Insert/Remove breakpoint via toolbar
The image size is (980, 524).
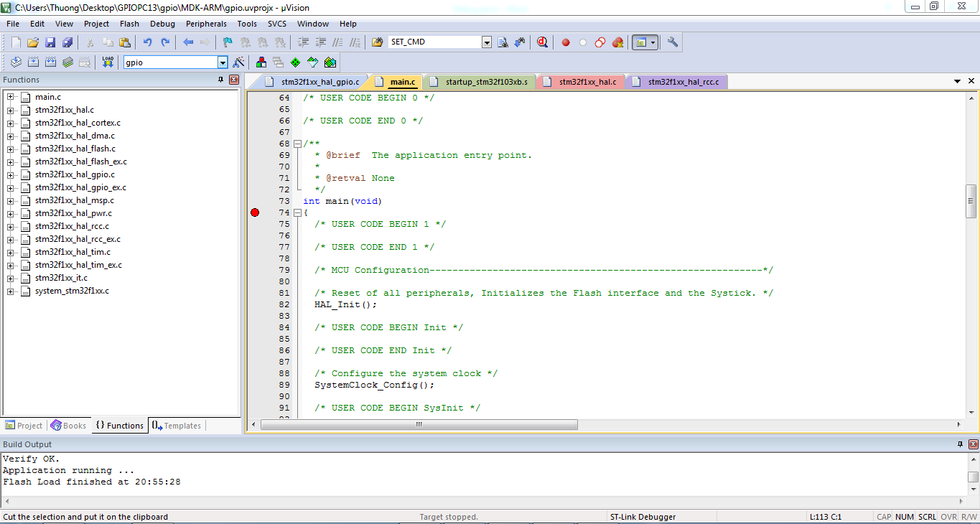click(566, 42)
